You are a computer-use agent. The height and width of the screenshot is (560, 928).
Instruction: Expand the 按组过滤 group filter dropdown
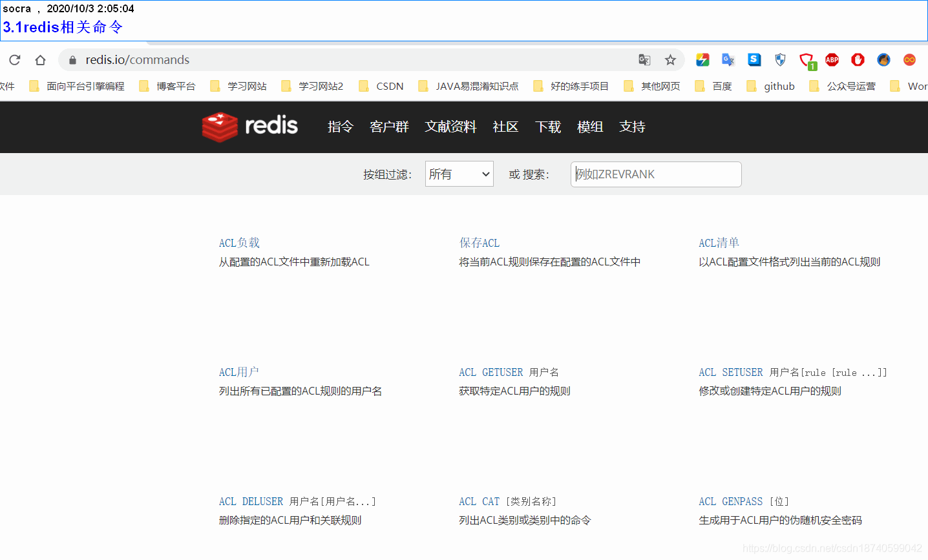[x=459, y=174]
